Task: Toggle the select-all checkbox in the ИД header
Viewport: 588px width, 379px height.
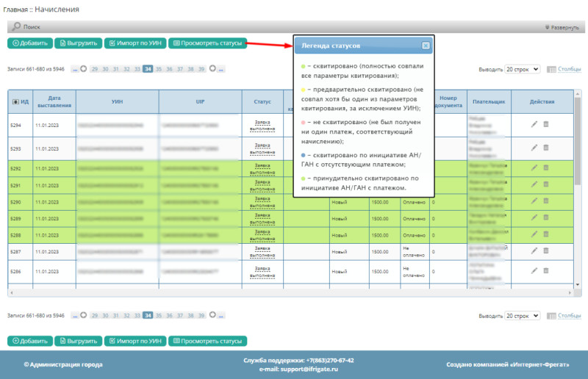Action: 14,101
